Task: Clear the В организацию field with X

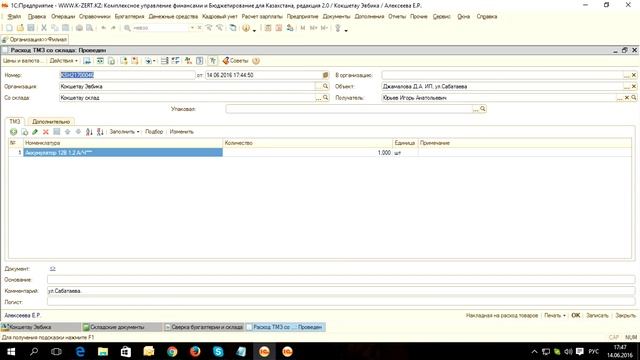Action: coord(633,75)
